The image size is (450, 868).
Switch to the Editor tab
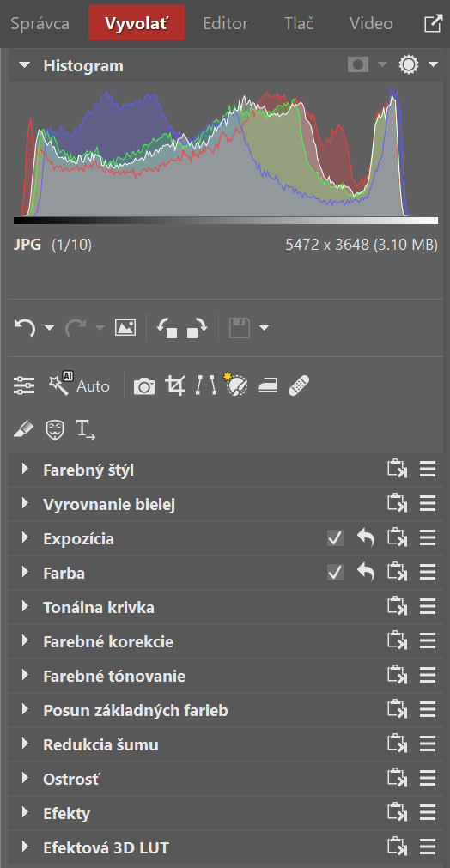[225, 24]
